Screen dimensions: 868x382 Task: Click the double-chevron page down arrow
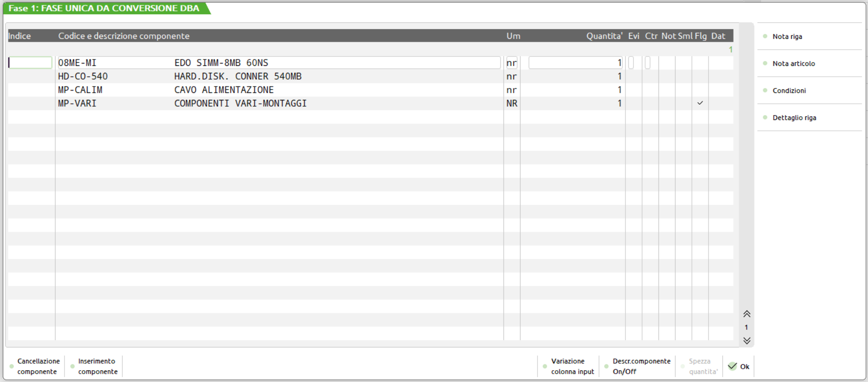pos(746,341)
